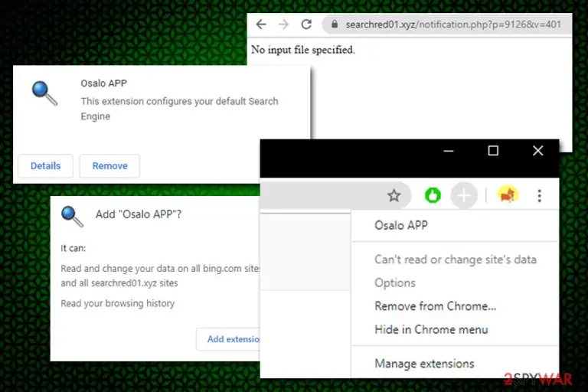The height and width of the screenshot is (392, 588).
Task: Click the searchred01.xyz address bar URL
Action: (x=453, y=24)
